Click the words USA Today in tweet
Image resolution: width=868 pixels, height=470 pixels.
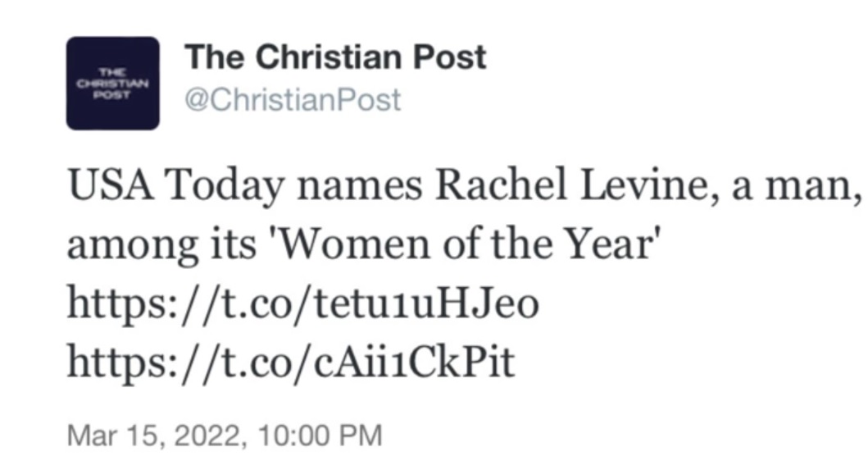176,185
